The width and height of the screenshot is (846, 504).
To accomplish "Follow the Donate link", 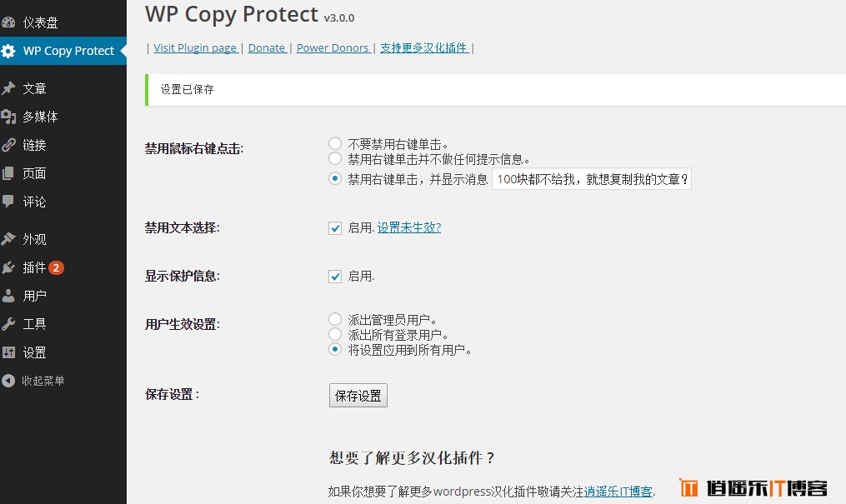I will pyautogui.click(x=267, y=48).
